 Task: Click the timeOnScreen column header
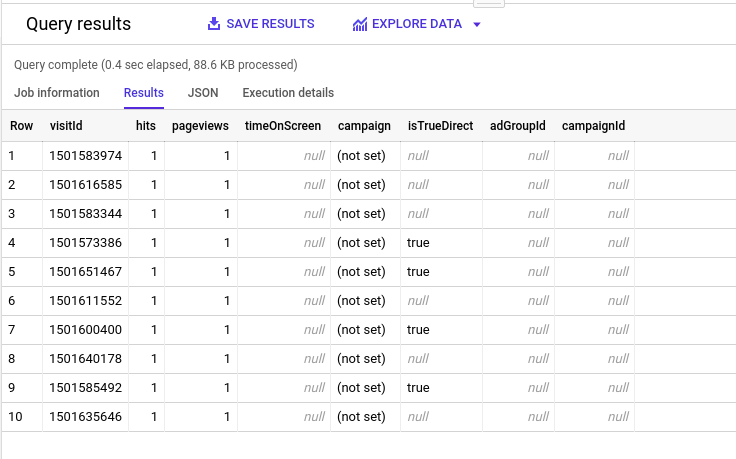(x=283, y=126)
